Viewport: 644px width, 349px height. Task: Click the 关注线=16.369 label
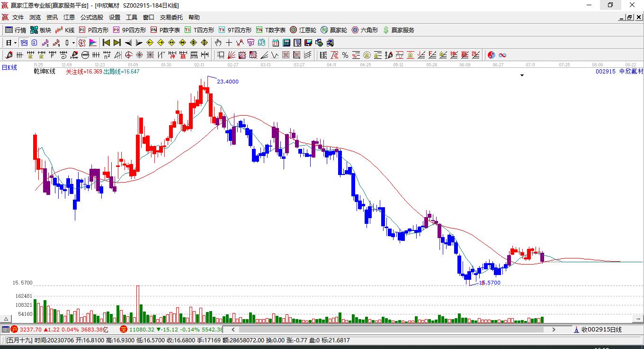[84, 72]
